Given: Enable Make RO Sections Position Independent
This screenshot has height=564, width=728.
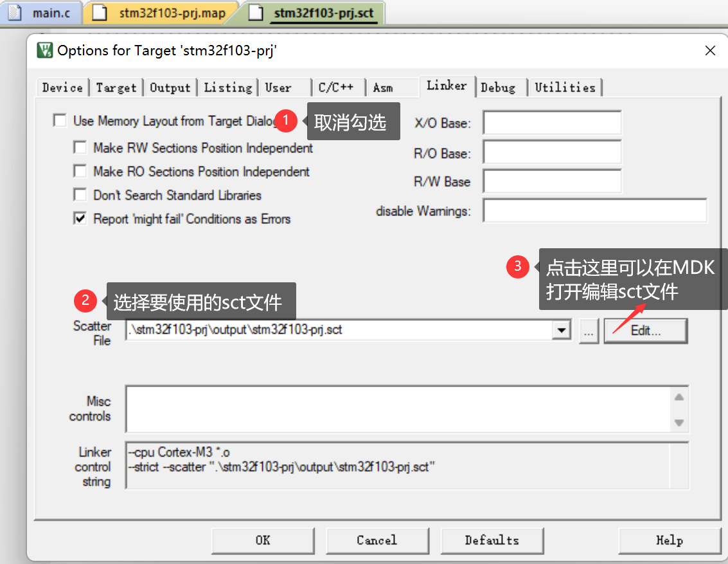Looking at the screenshot, I should [x=80, y=172].
